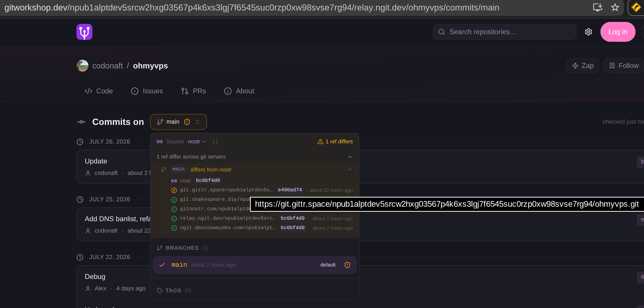
Task: Click the curly braces icon beside Source
Action: point(215,142)
